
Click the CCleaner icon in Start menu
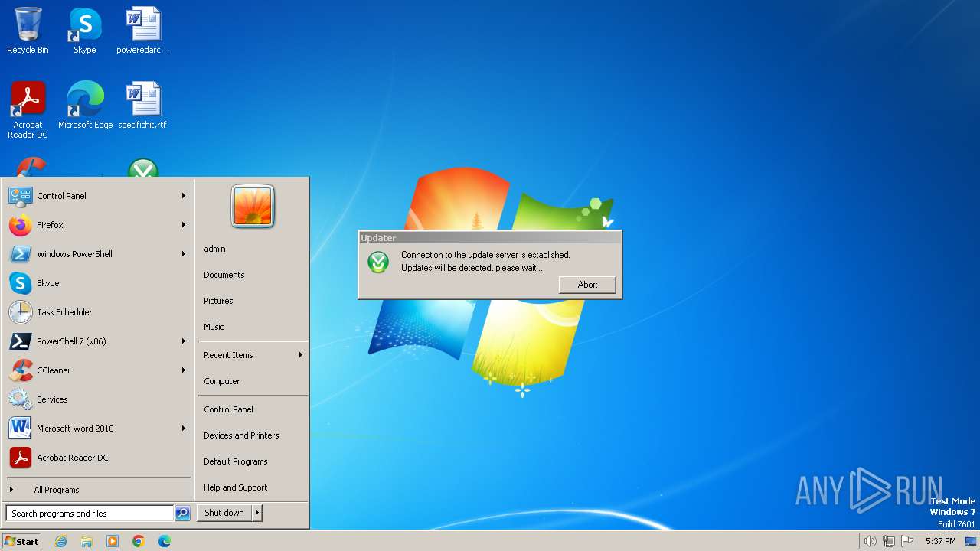coord(21,370)
